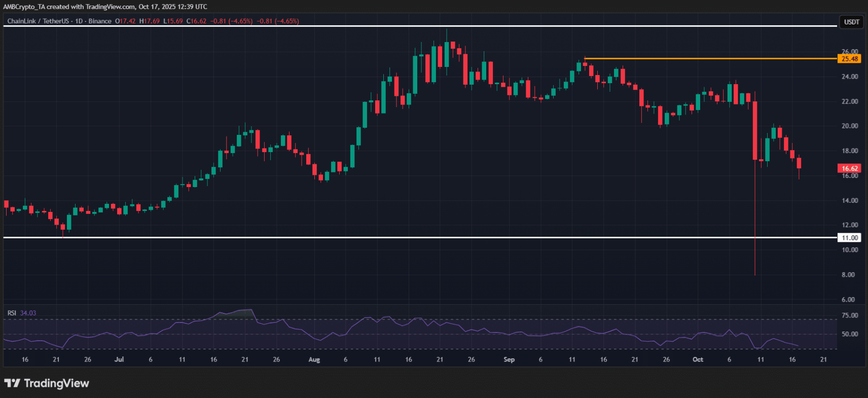Click Aug on the time axis

coord(314,359)
